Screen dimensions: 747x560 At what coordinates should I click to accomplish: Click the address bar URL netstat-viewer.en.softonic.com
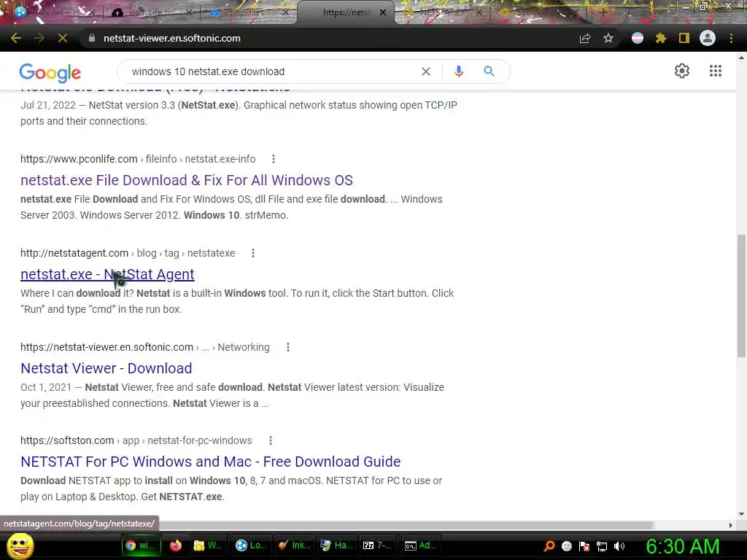click(172, 38)
